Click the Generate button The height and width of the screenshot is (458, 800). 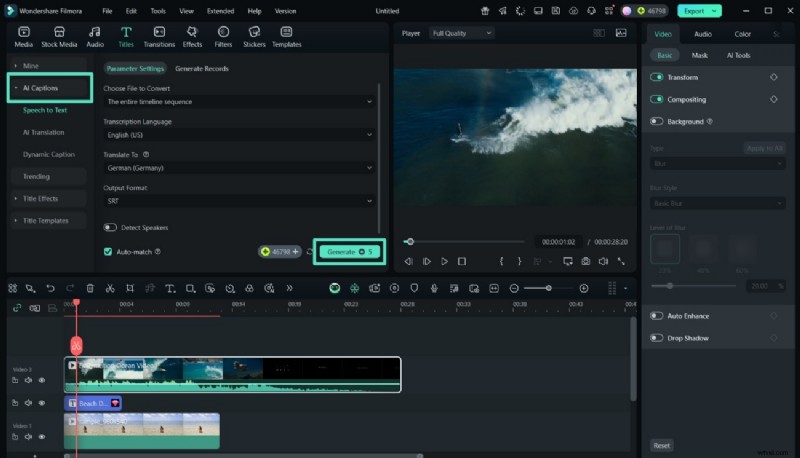(x=347, y=252)
